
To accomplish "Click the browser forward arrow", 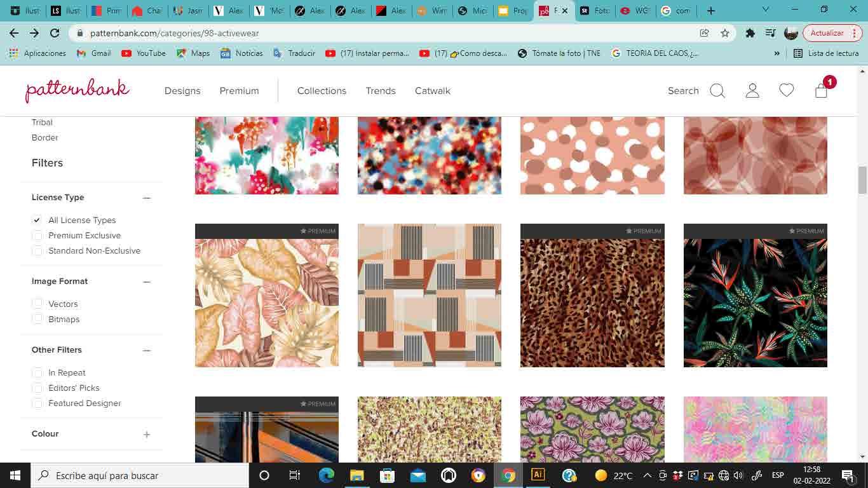I will pyautogui.click(x=34, y=33).
